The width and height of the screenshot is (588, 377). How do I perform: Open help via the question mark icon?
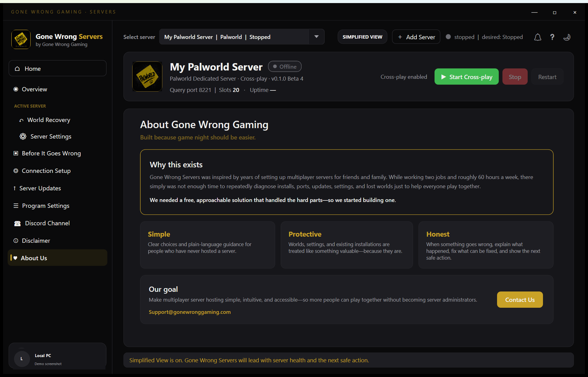point(552,37)
